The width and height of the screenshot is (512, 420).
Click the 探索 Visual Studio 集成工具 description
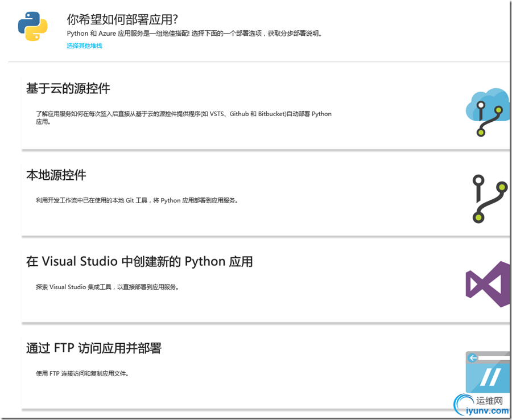pos(107,287)
